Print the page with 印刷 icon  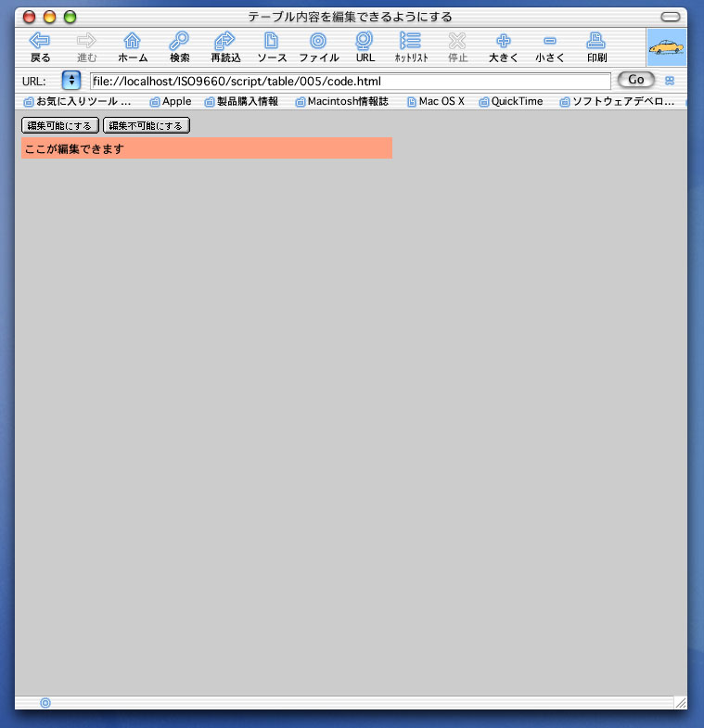(x=595, y=41)
